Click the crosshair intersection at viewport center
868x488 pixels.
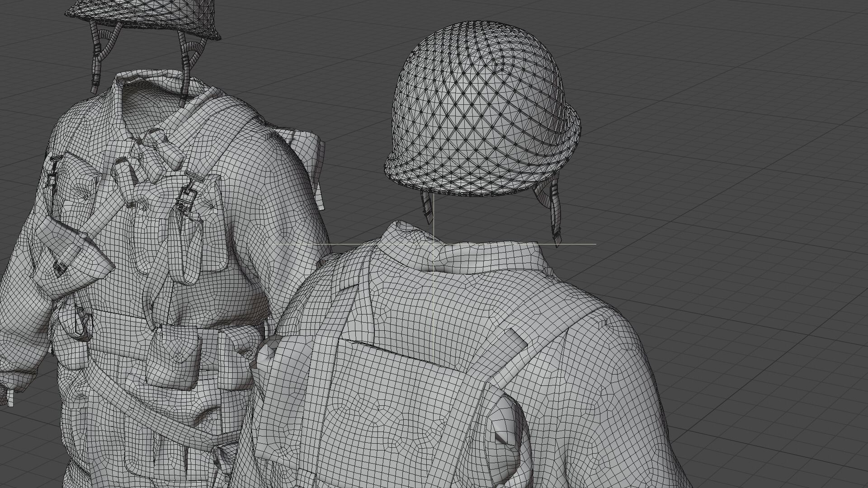click(x=434, y=244)
